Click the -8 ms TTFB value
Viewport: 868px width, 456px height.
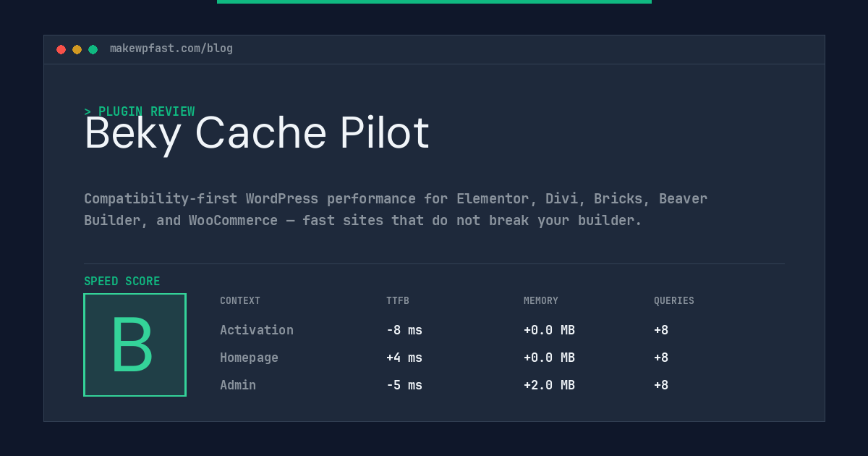(404, 330)
